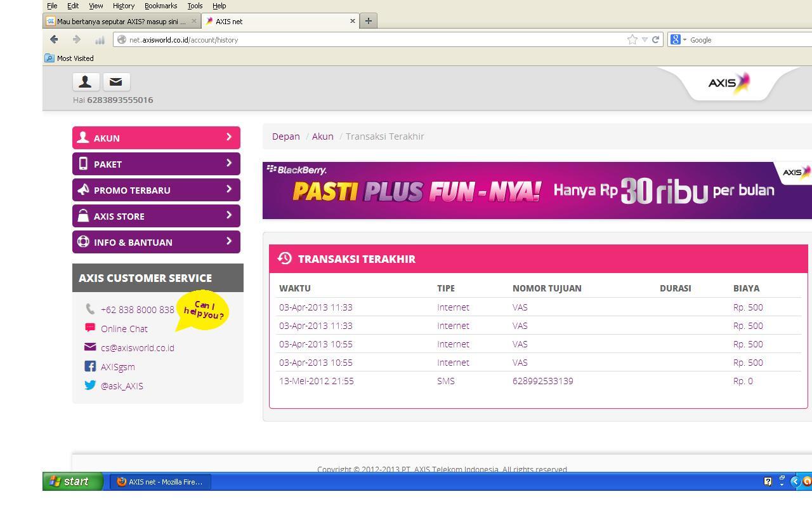Open the PAKET sidebar menu
Screen dimensions: 812x508
pyautogui.click(x=156, y=164)
